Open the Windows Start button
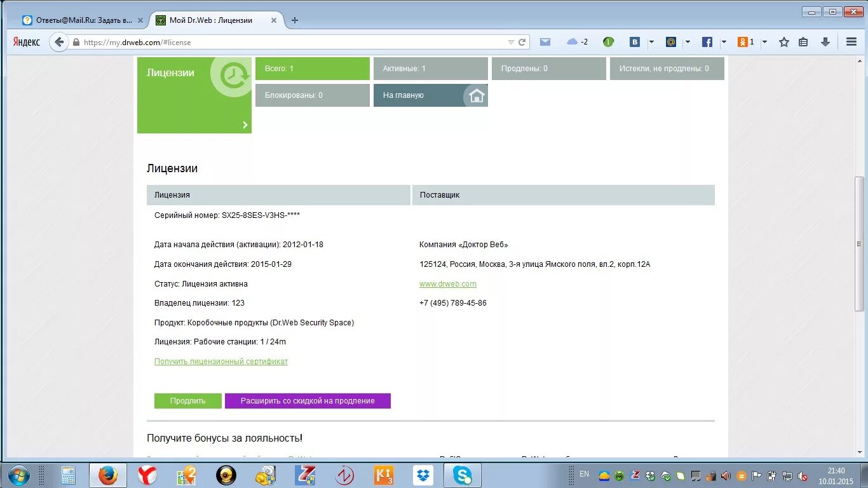This screenshot has height=488, width=868. click(19, 475)
